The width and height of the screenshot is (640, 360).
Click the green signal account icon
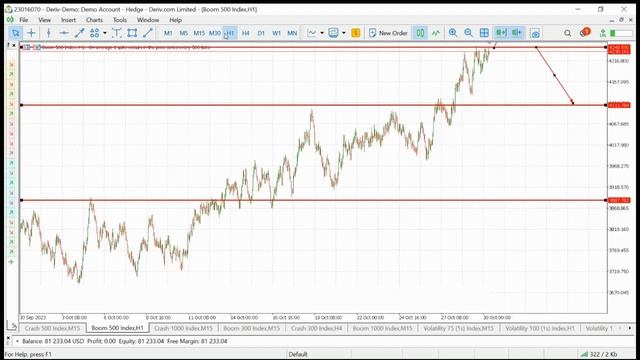[602, 33]
